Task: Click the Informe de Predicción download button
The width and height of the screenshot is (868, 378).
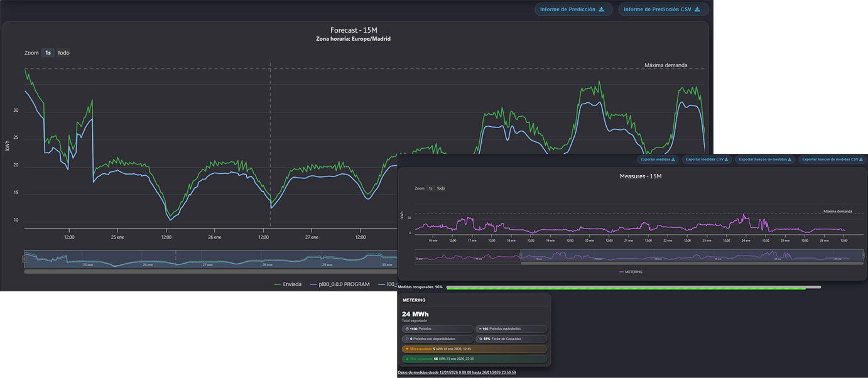Action: coord(572,9)
